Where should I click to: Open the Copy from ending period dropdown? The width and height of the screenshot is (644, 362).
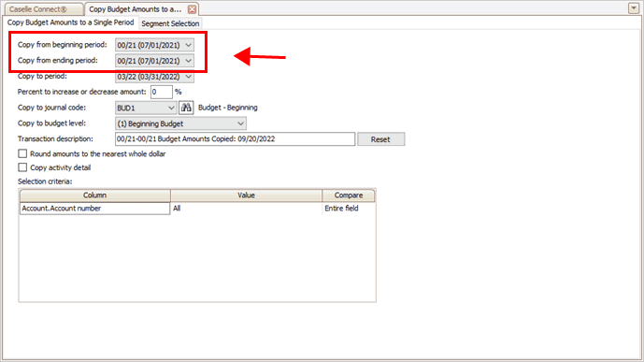point(154,61)
